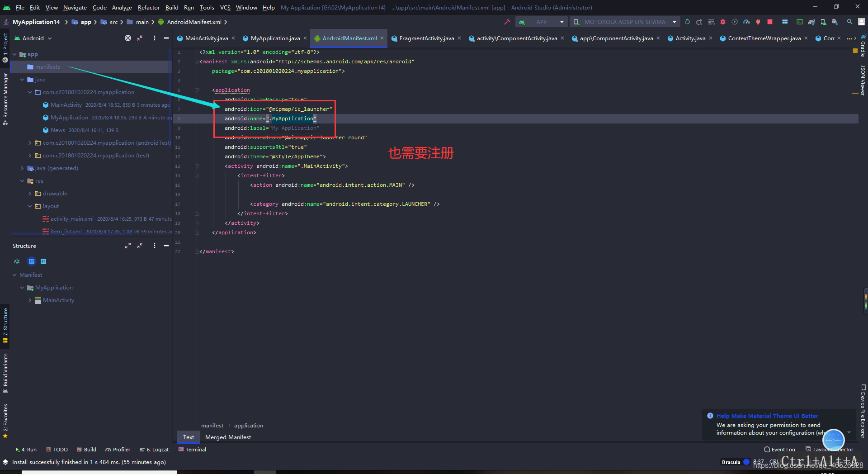Open the AVD Manager icon
This screenshot has width=868, height=474.
click(823, 22)
